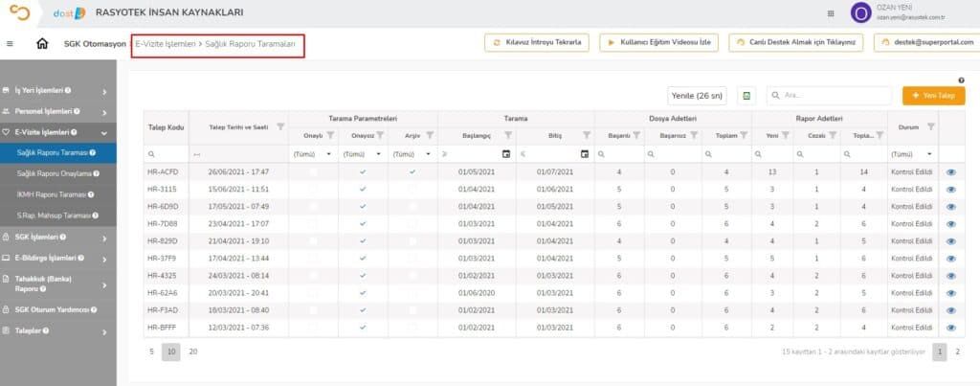Open calendar picker in Bitiş filter

[x=585, y=153]
